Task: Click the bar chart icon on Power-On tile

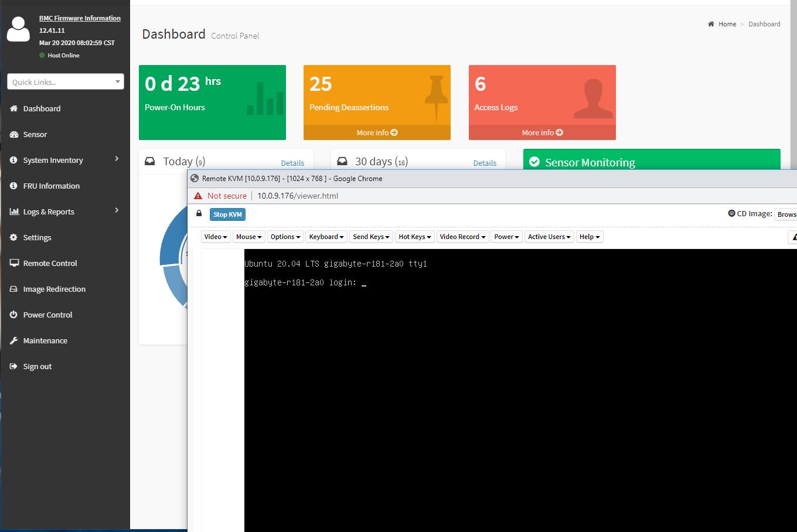Action: point(265,98)
